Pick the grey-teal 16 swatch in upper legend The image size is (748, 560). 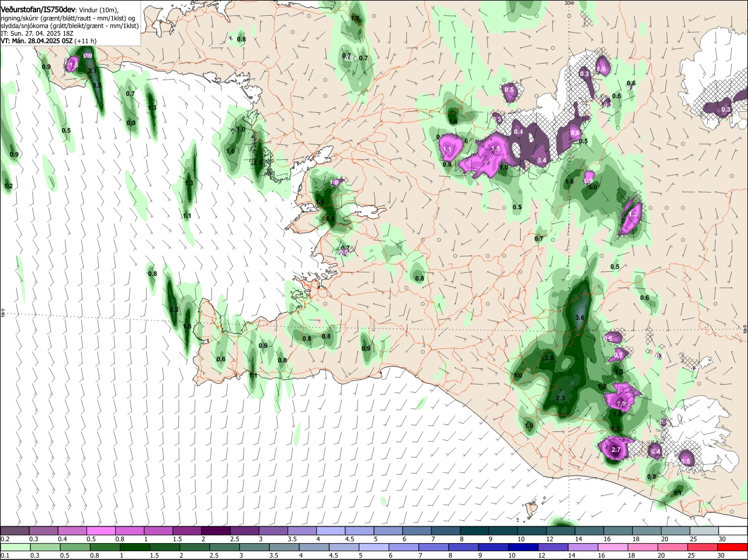[619, 531]
